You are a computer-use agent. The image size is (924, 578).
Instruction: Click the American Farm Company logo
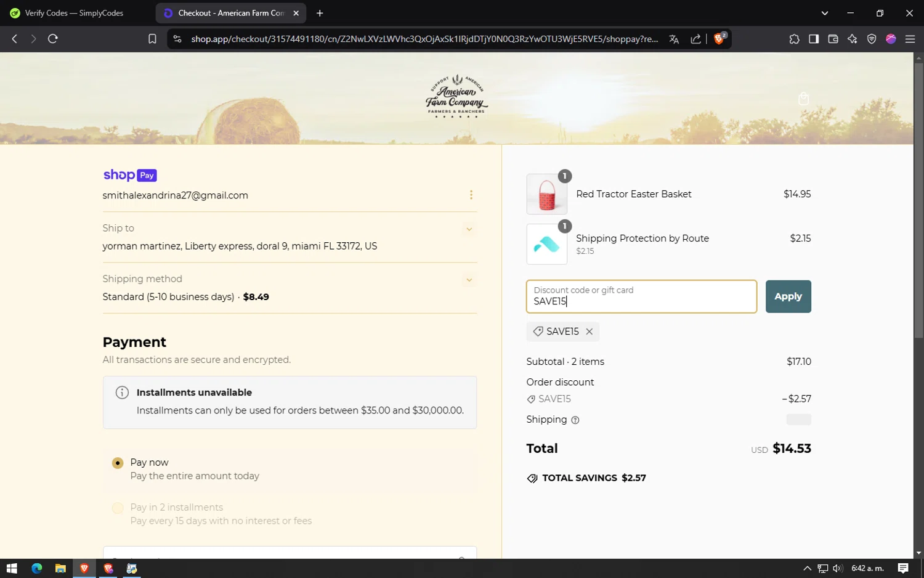(x=456, y=97)
